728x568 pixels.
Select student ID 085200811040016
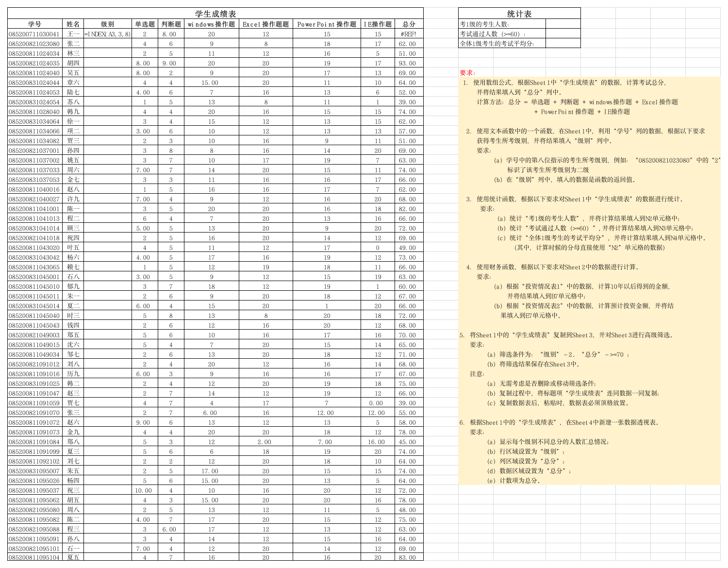coord(35,189)
